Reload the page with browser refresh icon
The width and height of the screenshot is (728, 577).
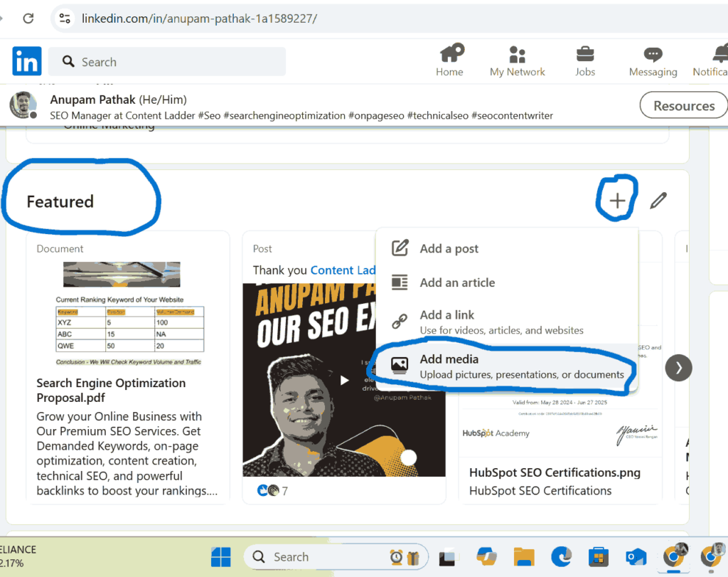pyautogui.click(x=28, y=18)
